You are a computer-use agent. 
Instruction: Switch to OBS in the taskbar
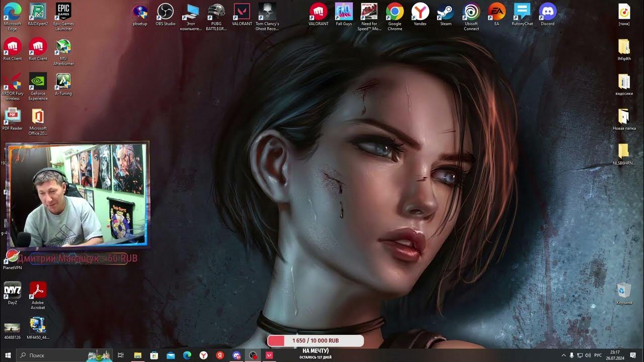click(x=253, y=355)
